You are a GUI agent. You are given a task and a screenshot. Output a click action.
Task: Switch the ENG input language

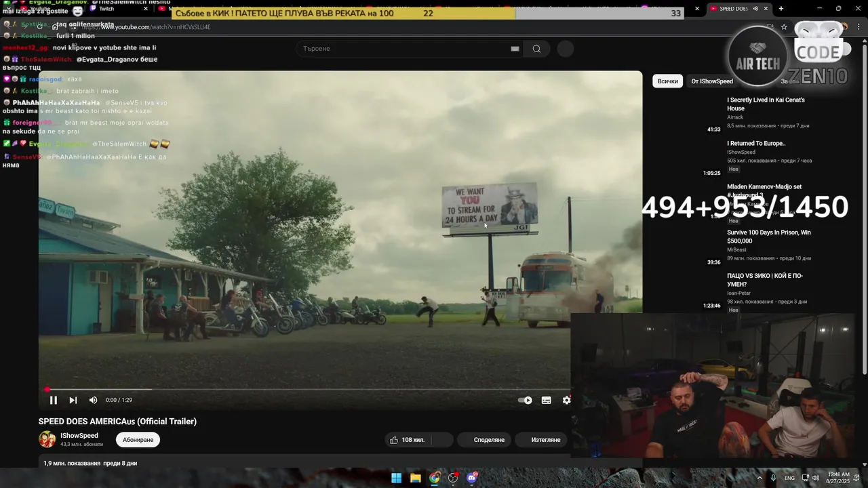coord(789,478)
